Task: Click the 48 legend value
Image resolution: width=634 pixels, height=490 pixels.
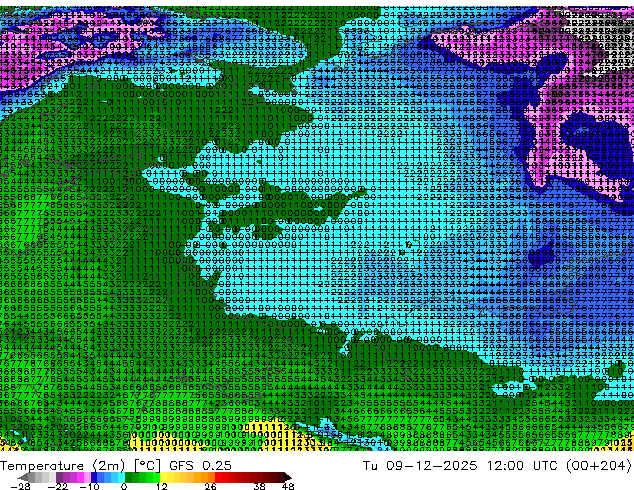Action: [288, 486]
